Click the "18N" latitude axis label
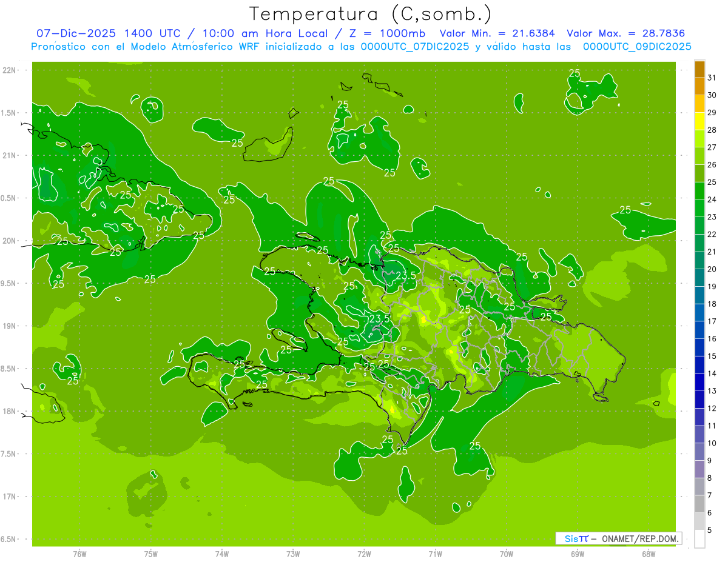Image resolution: width=728 pixels, height=562 pixels. coord(9,411)
